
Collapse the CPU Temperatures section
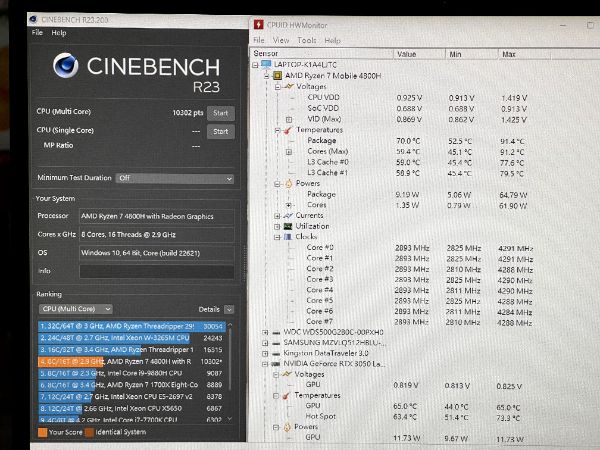pyautogui.click(x=277, y=130)
